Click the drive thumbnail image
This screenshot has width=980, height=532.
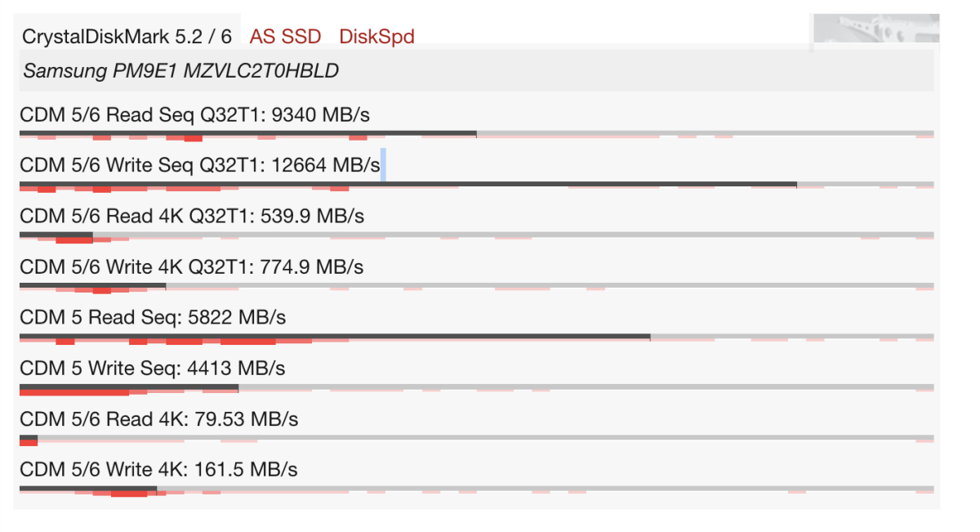pyautogui.click(x=874, y=30)
